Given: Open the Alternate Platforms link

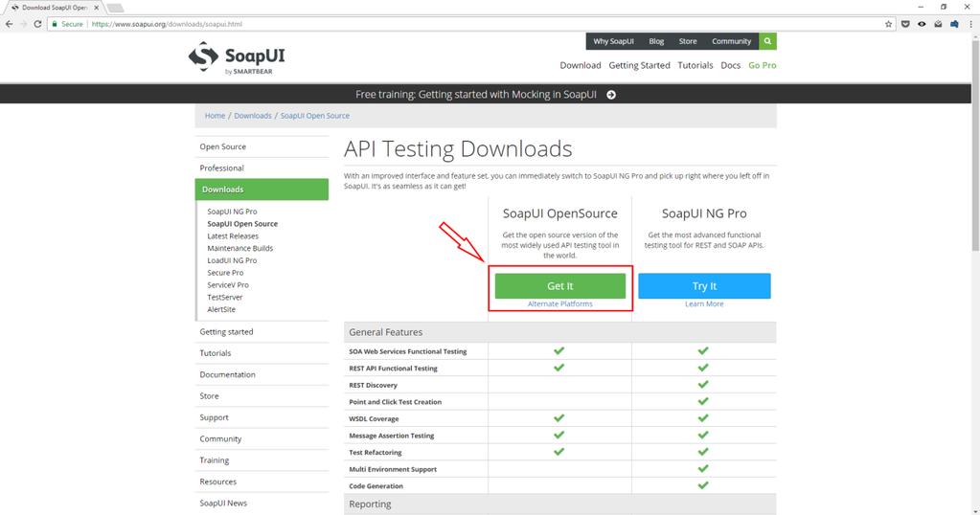Looking at the screenshot, I should tap(560, 304).
